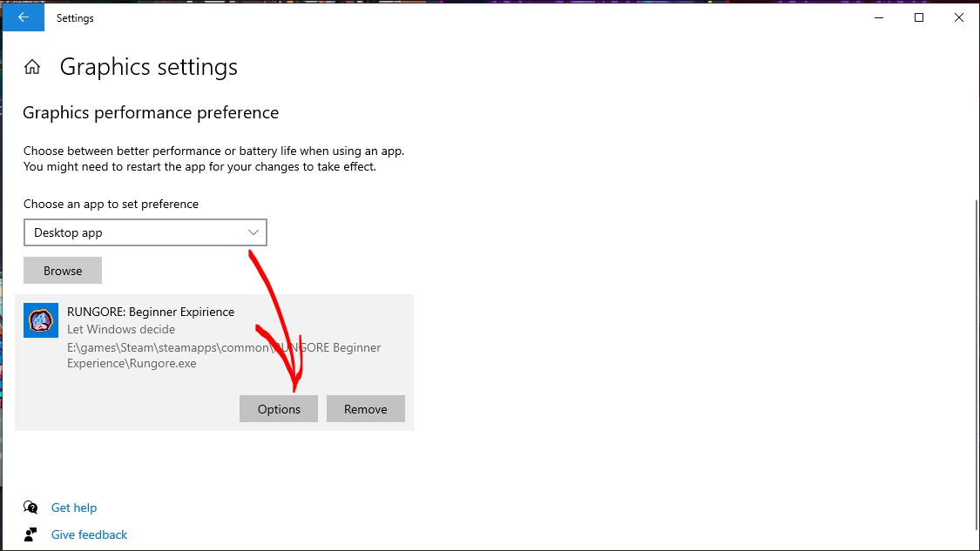The height and width of the screenshot is (551, 980).
Task: Click the RUNGORE app thumbnail icon
Action: coord(41,320)
